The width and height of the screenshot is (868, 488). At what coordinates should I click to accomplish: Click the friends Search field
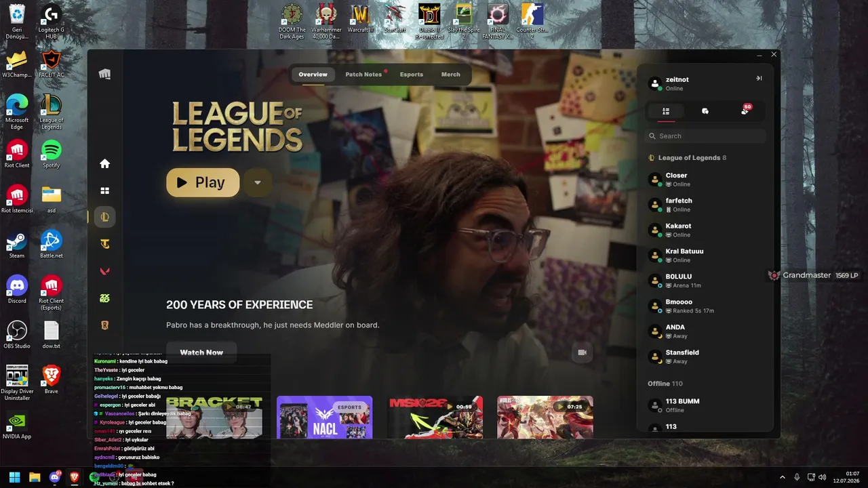point(705,136)
